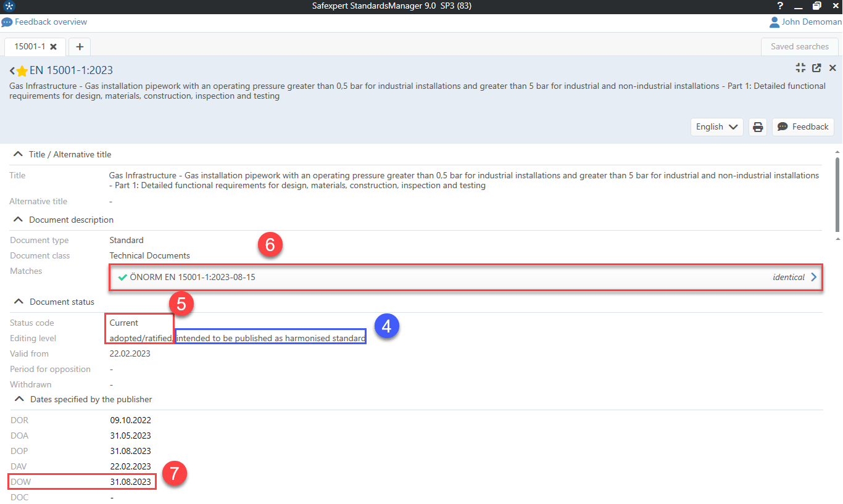Switch to the 15001-1 tab
843x504 pixels.
pyautogui.click(x=30, y=47)
